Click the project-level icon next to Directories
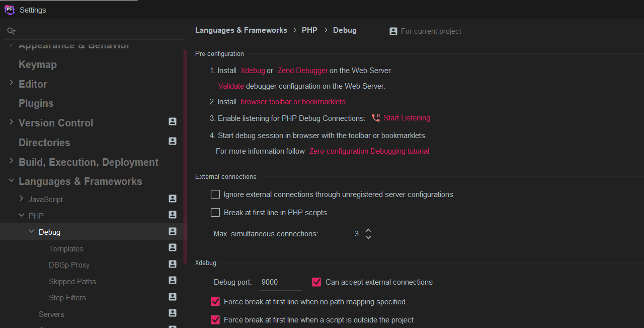 click(172, 142)
